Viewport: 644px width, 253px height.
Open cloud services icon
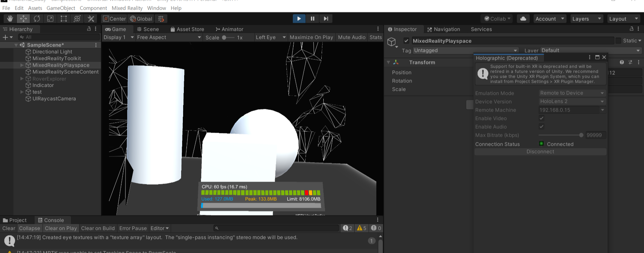tap(523, 19)
